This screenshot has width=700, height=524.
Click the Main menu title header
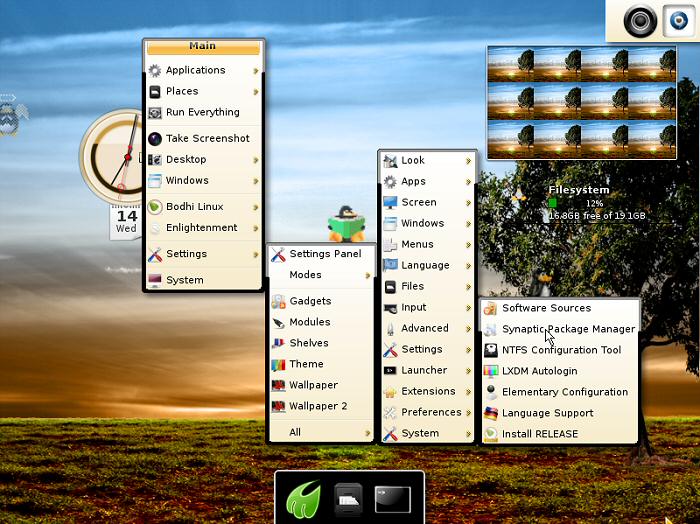203,46
